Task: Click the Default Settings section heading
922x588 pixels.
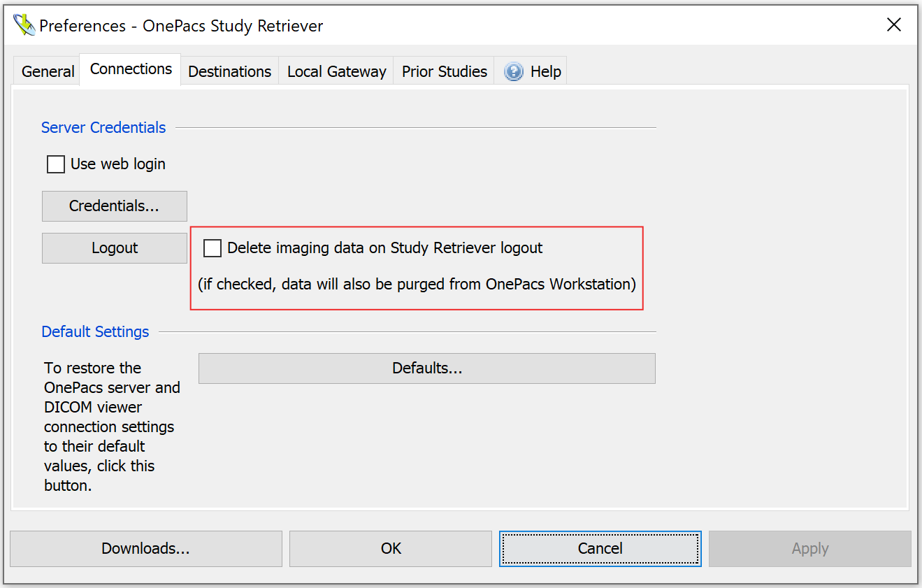Action: [95, 332]
